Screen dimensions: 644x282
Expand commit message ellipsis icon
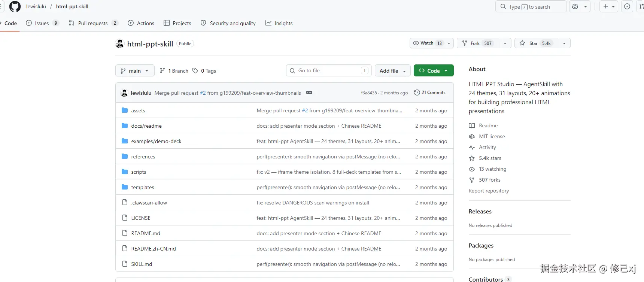309,93
